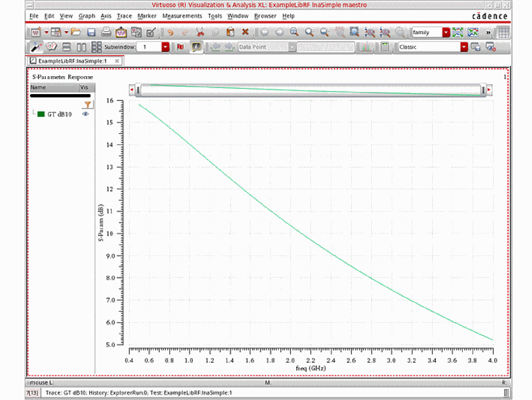The height and width of the screenshot is (400, 532).
Task: Click the red flag marker icon
Action: point(181,47)
